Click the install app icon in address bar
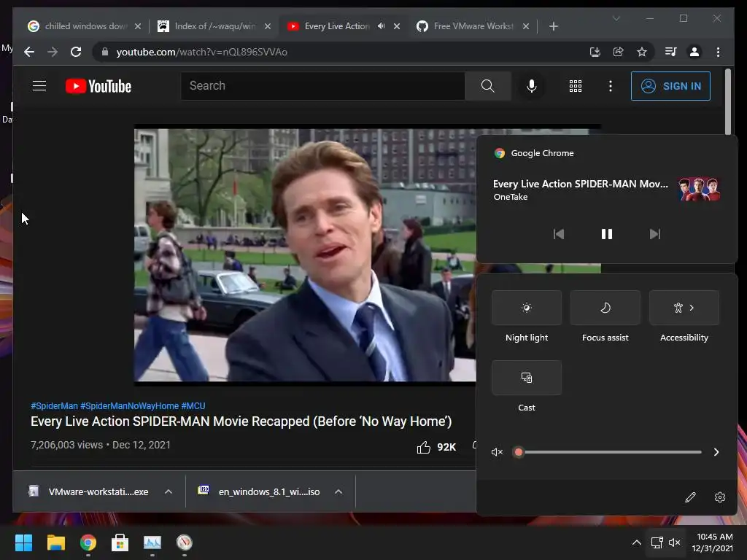The image size is (747, 560). click(595, 52)
